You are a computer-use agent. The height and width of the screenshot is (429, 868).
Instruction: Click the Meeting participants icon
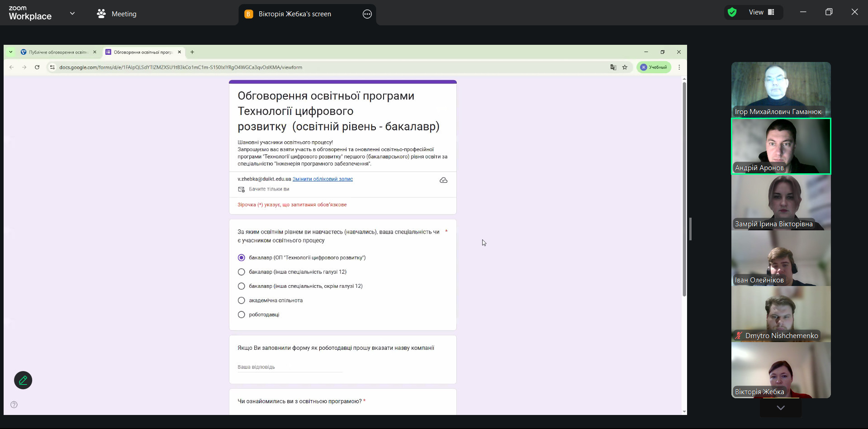pyautogui.click(x=101, y=14)
